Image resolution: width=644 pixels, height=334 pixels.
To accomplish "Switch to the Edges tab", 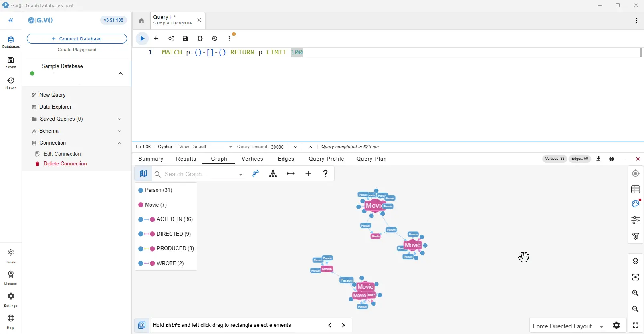I will pyautogui.click(x=286, y=159).
